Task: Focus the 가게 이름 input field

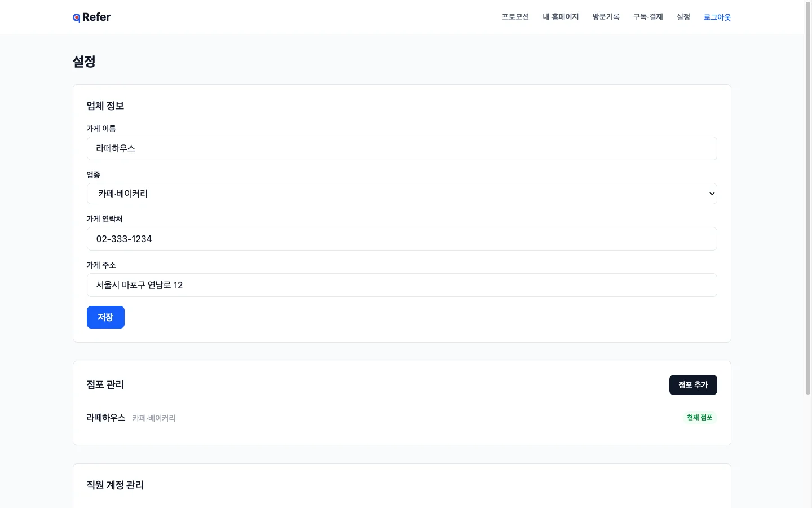Action: pos(401,148)
